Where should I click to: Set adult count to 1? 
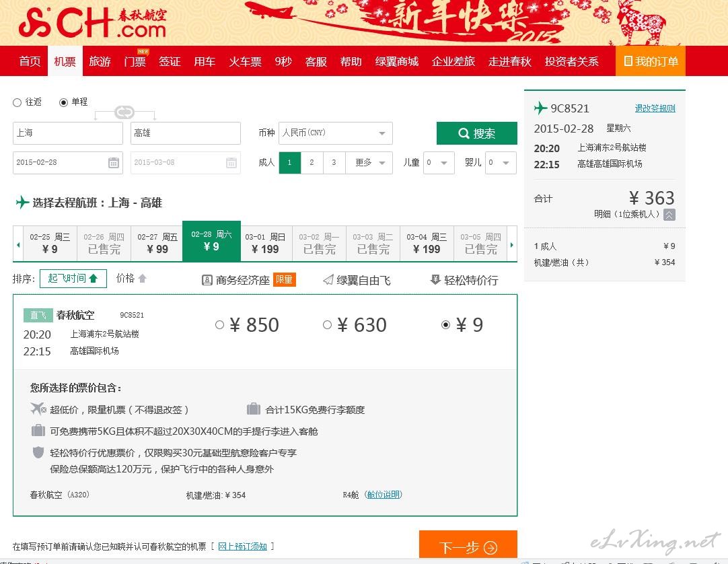click(x=290, y=163)
